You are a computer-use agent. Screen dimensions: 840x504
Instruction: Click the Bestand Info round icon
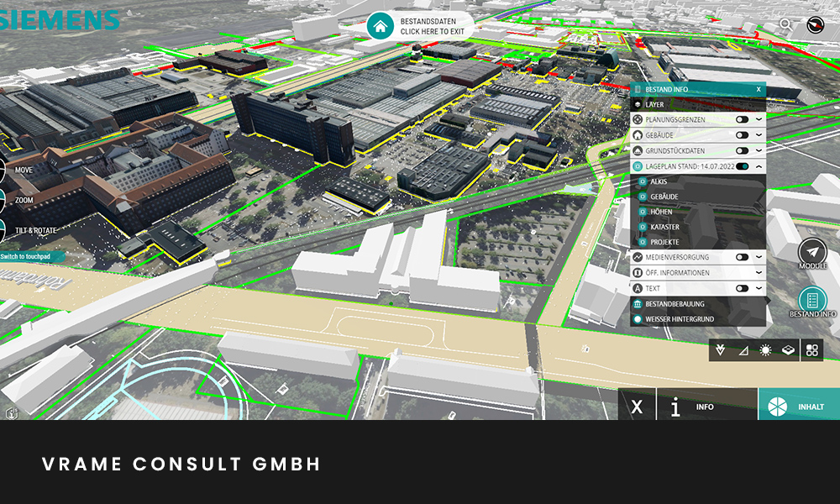[812, 300]
